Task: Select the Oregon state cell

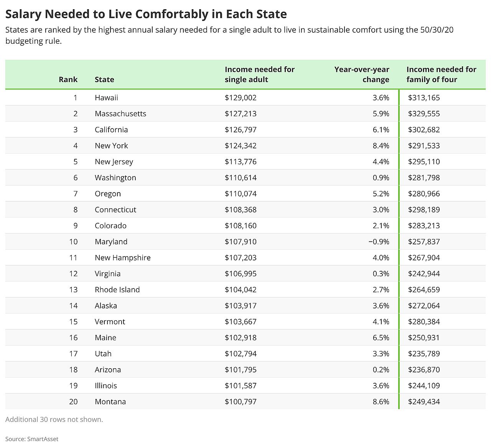Action: coord(108,194)
